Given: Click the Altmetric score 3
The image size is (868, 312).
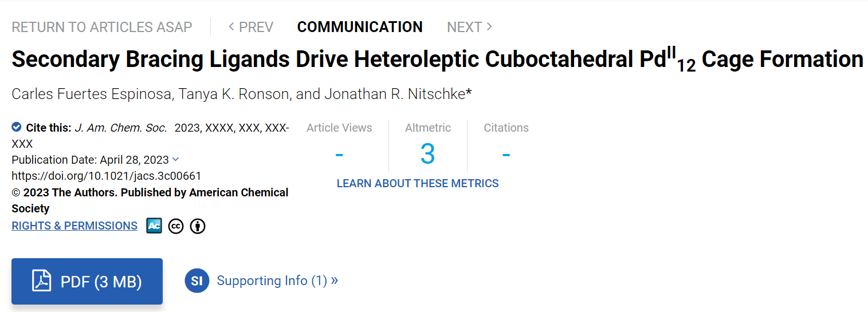Looking at the screenshot, I should tap(428, 153).
